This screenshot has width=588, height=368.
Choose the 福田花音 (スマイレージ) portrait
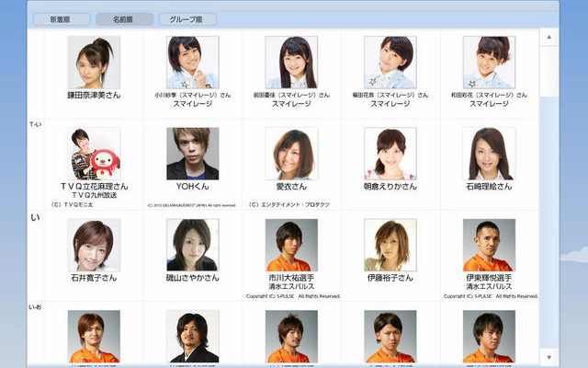[390, 63]
